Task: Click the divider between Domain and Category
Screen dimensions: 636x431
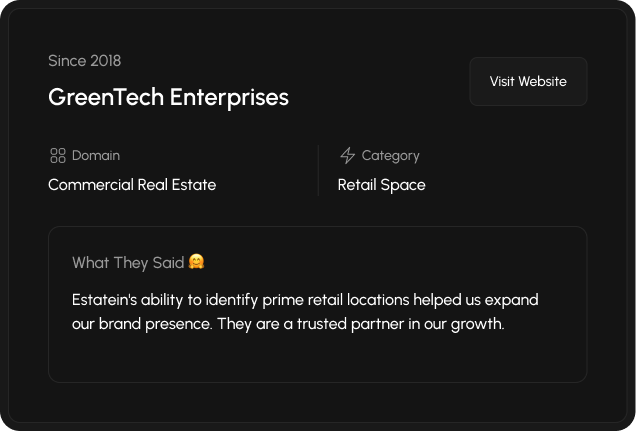Action: click(318, 170)
